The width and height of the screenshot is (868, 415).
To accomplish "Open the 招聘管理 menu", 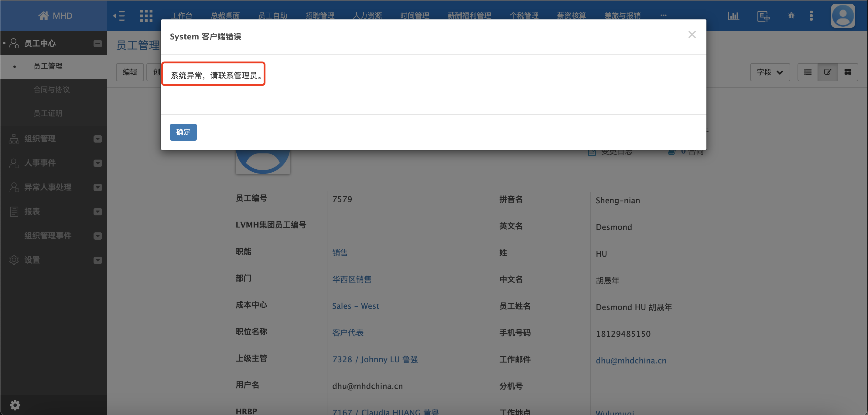I will [x=320, y=15].
